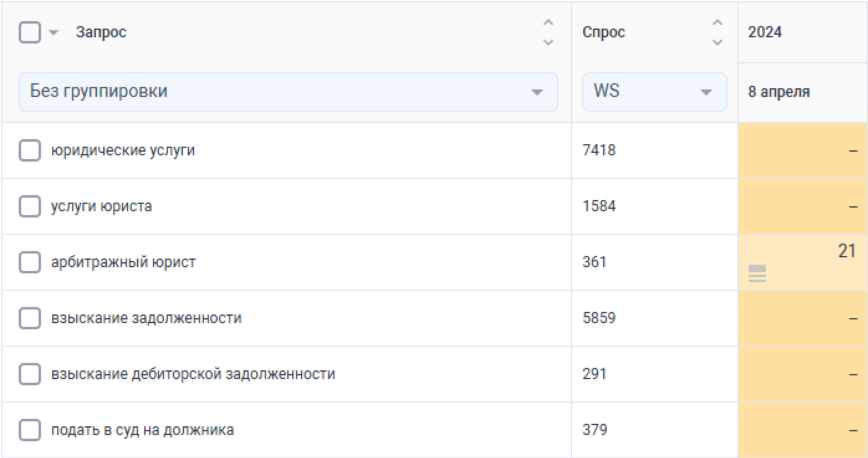Click the Запрос column header label

pos(101,32)
